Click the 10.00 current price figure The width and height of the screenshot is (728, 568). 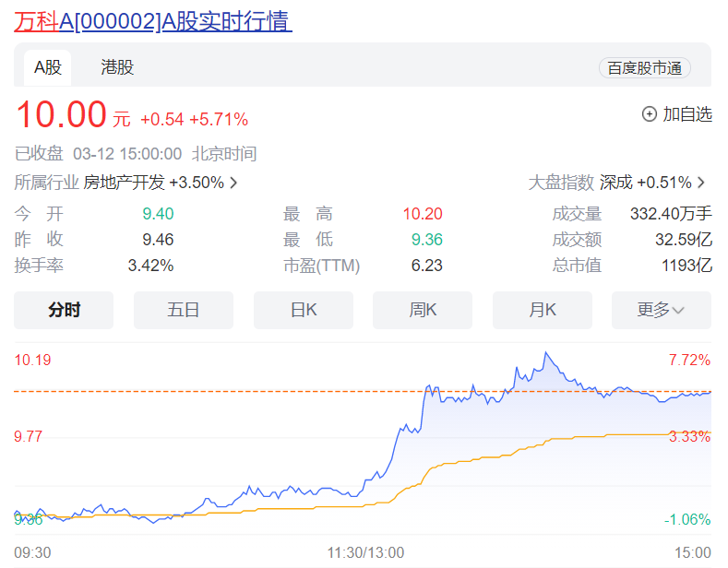[61, 115]
